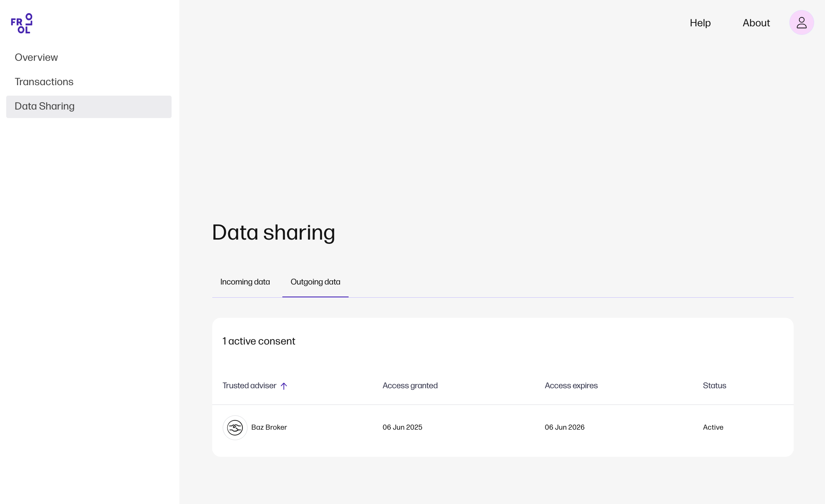This screenshot has height=504, width=825.
Task: Click the 06 Jun 2026 expiry date
Action: click(x=564, y=427)
